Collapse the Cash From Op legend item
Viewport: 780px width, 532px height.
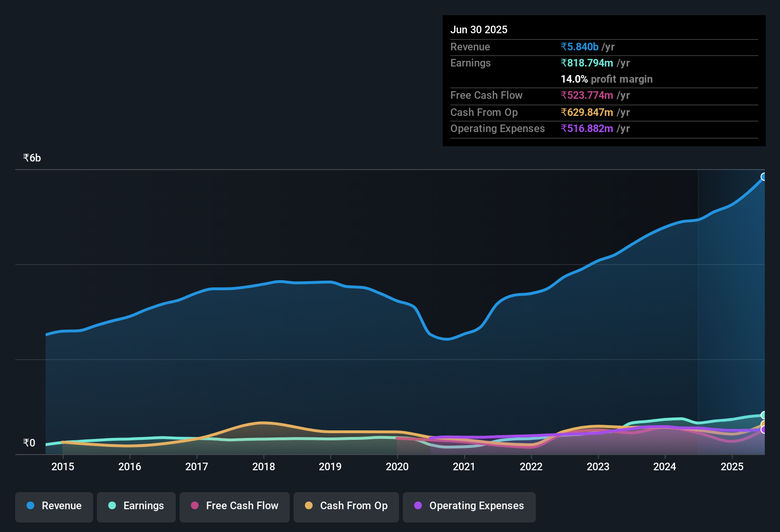(x=346, y=506)
